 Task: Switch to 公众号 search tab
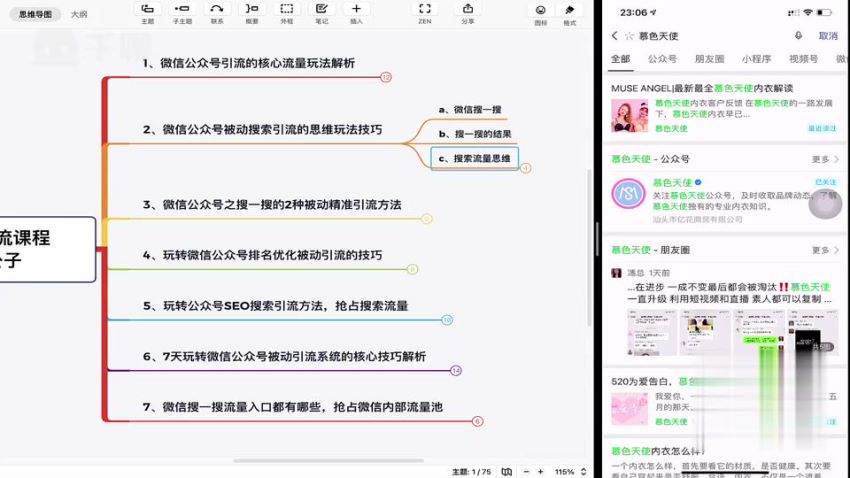tap(662, 59)
